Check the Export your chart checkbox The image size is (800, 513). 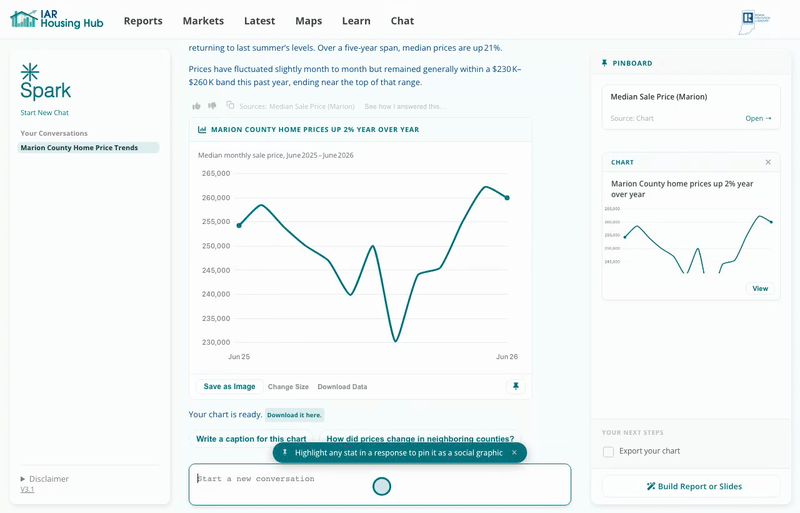pos(608,452)
